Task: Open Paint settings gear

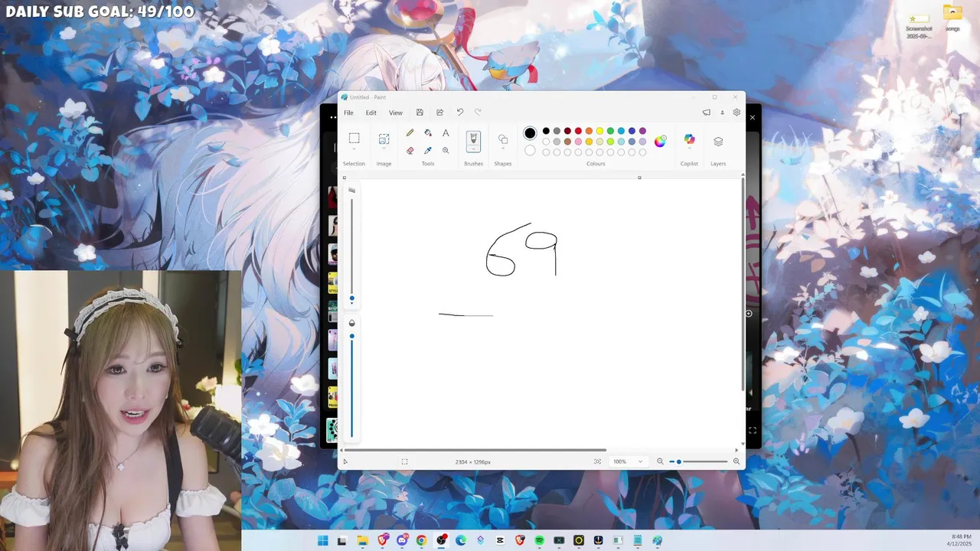Action: [x=737, y=112]
